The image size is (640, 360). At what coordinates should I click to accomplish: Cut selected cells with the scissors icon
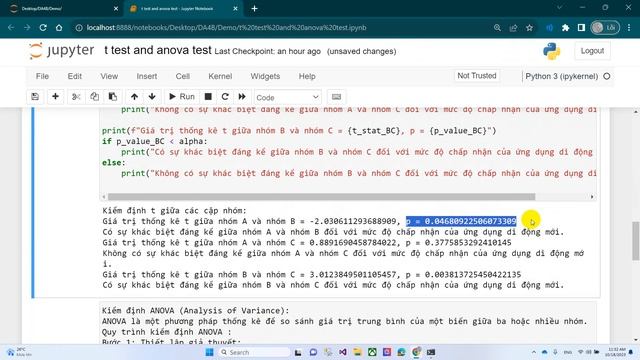tap(76, 97)
